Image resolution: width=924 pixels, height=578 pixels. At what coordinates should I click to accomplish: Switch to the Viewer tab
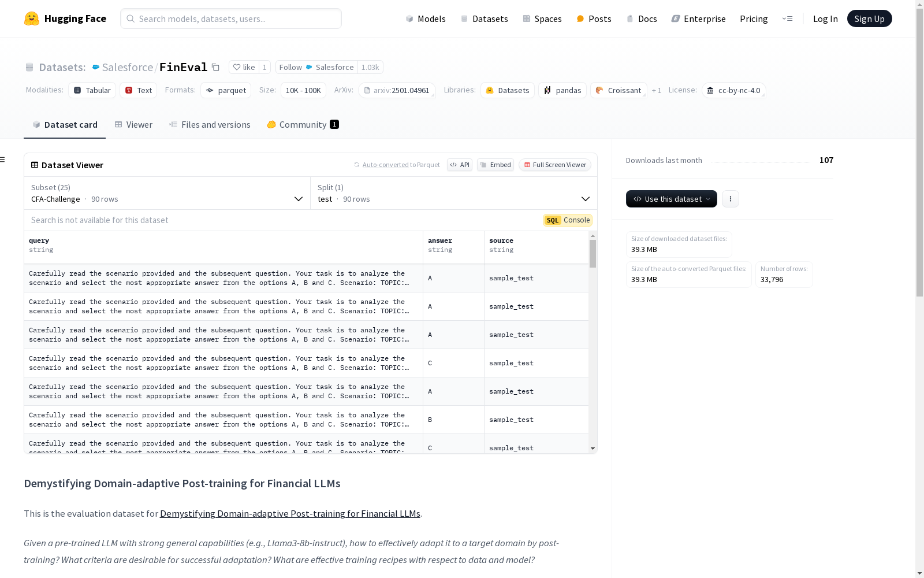coord(133,125)
